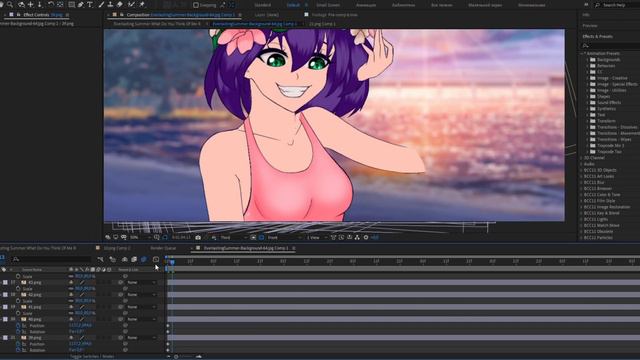Image resolution: width=640 pixels, height=360 pixels.
Task: Select the Roto Brush tool
Action: pos(131,4)
